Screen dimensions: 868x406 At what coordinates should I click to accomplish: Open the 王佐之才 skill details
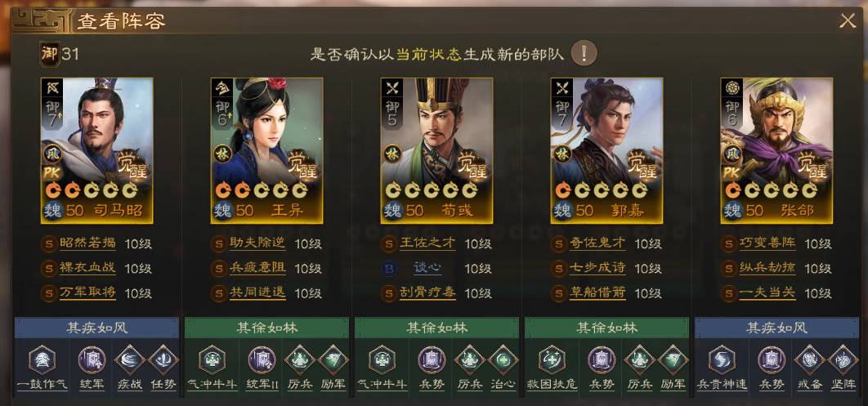(x=428, y=243)
